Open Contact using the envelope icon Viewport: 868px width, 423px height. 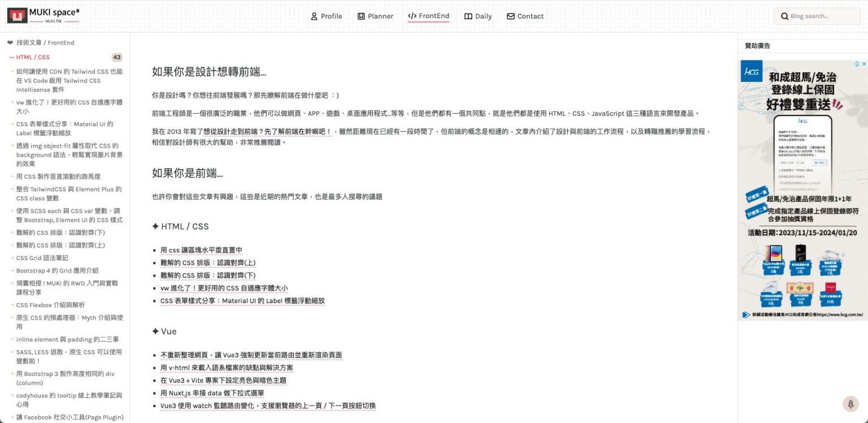(510, 16)
